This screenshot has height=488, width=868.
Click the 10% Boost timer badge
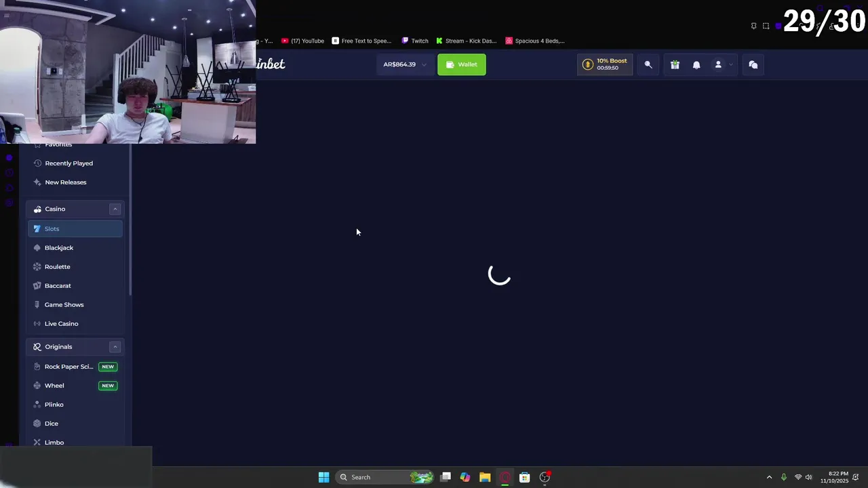(605, 64)
